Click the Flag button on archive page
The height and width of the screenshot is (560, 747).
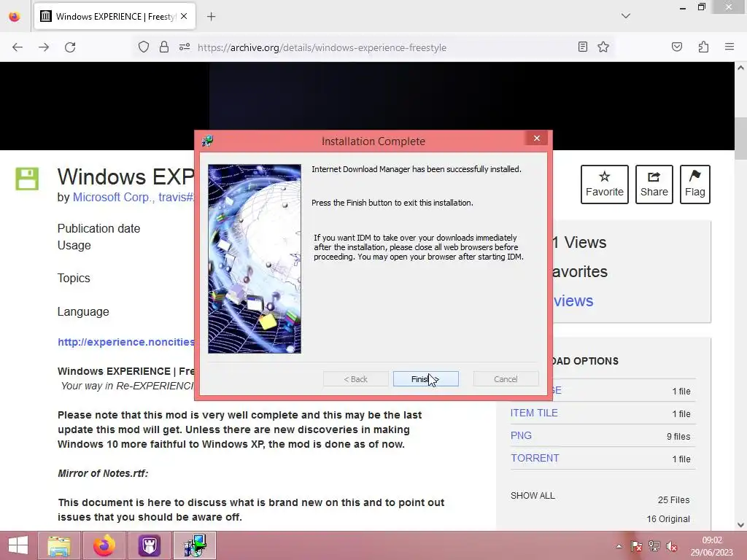click(695, 184)
